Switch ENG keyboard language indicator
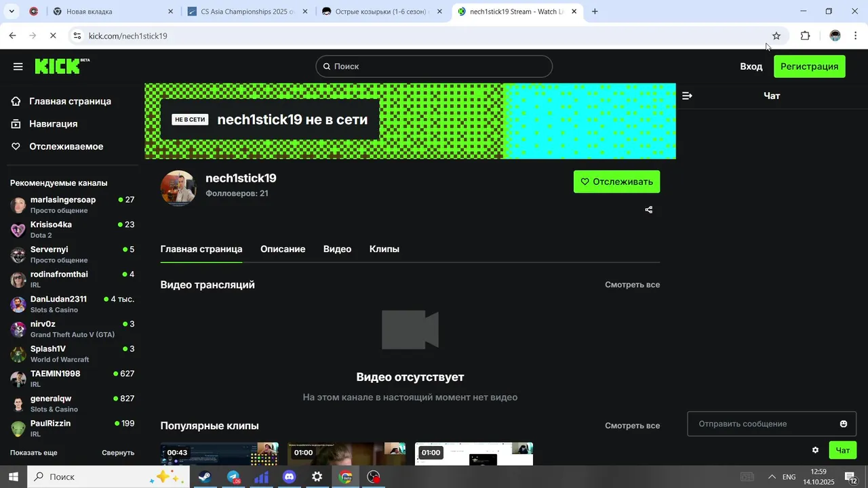The image size is (868, 488). 789,477
